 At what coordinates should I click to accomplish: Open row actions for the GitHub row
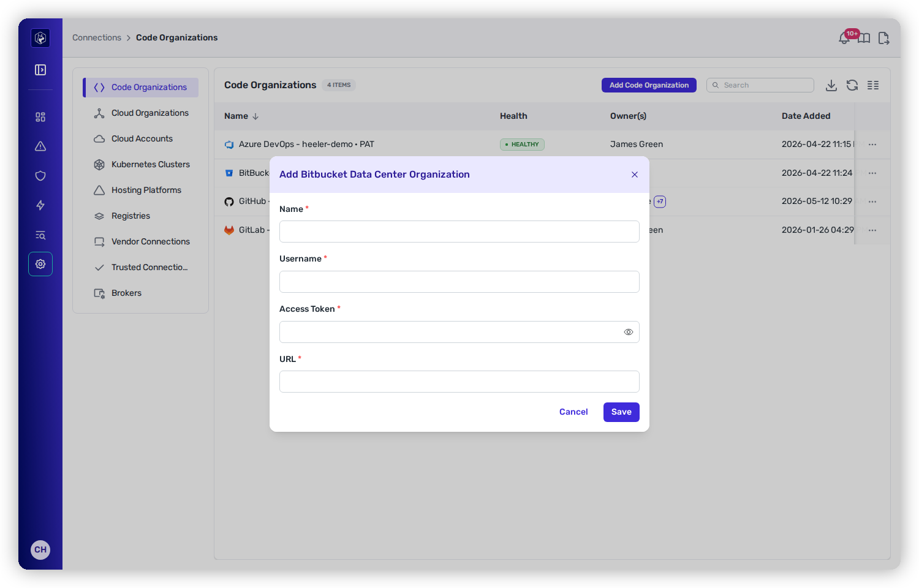(872, 202)
